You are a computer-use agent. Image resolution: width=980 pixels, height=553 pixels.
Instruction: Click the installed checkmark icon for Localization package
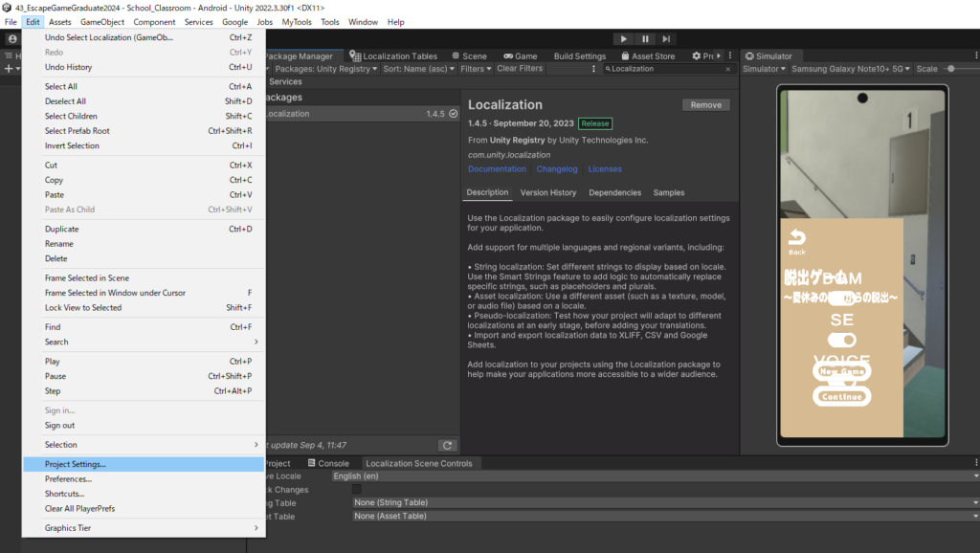(453, 114)
